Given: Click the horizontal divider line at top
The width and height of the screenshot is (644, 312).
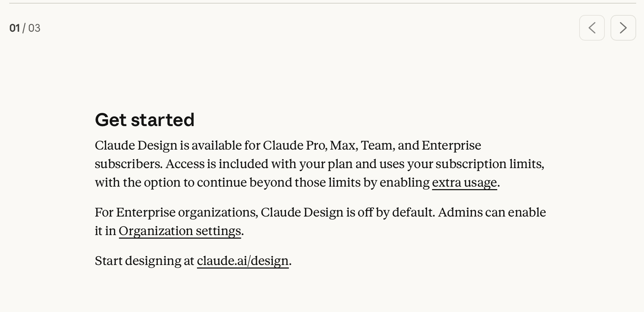Looking at the screenshot, I should pyautogui.click(x=322, y=3).
